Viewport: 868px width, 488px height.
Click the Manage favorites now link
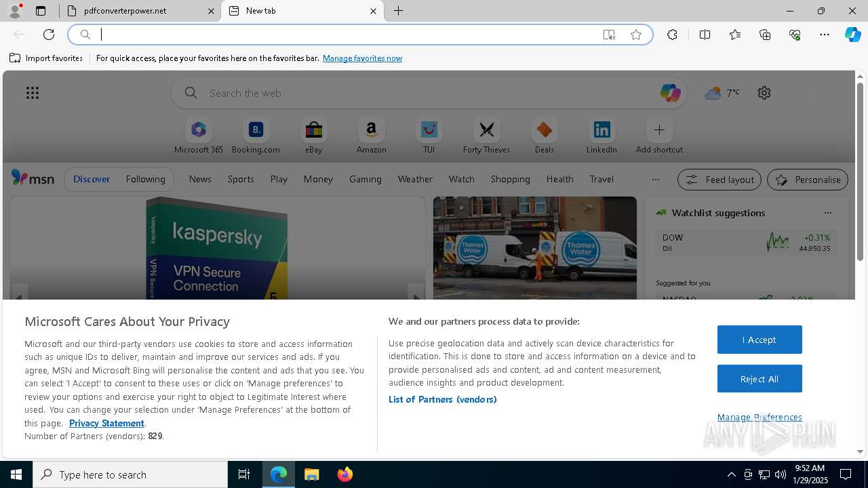[x=362, y=58]
